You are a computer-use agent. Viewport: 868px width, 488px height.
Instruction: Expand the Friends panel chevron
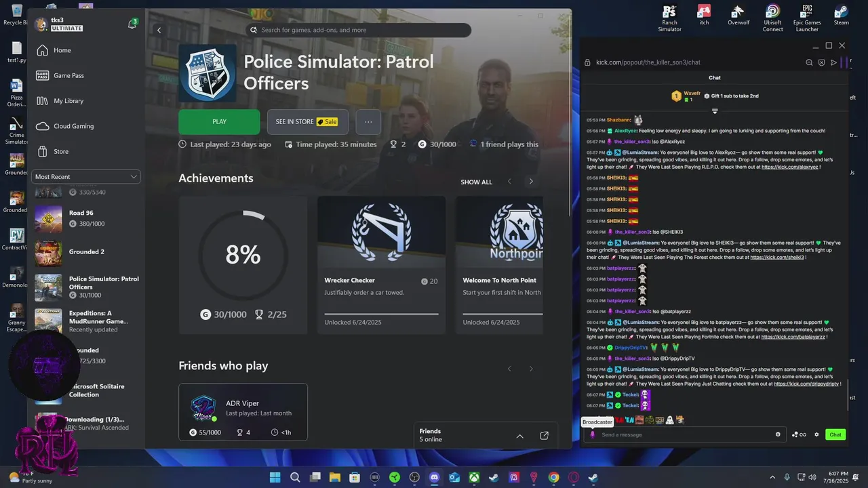519,436
